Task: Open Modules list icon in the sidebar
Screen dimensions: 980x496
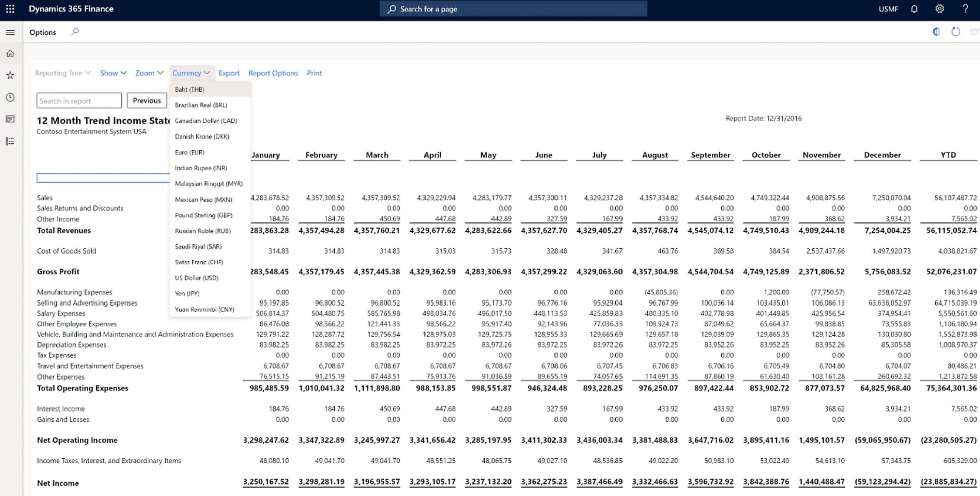Action: (10, 142)
